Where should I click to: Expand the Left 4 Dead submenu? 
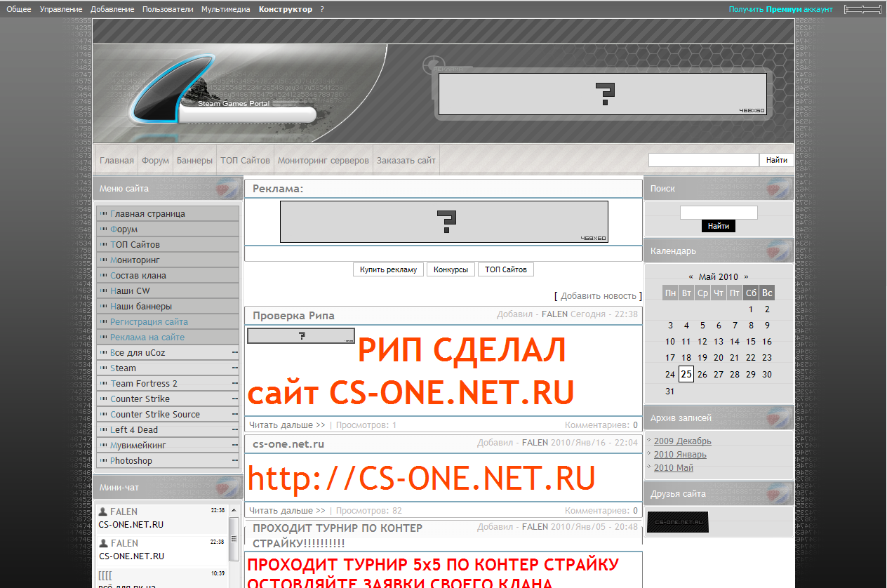(x=168, y=429)
